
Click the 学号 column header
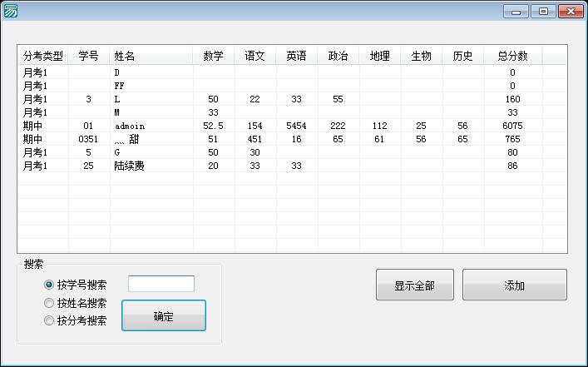click(89, 56)
